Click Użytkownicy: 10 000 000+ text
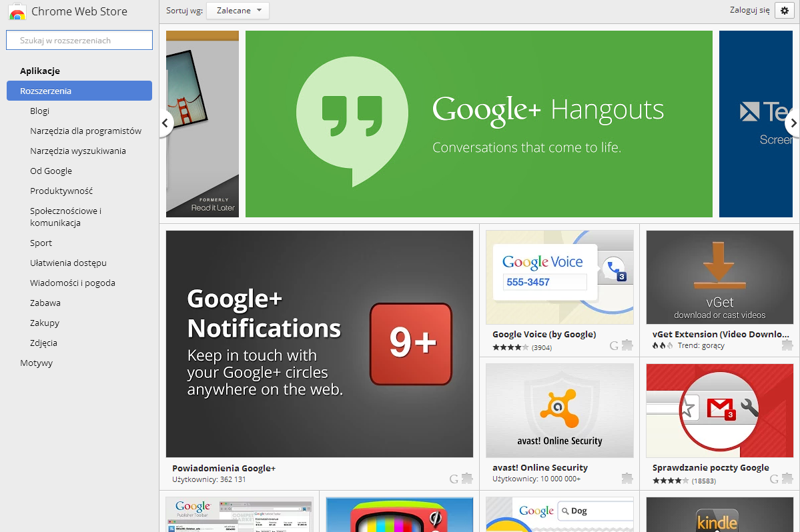800x532 pixels. (x=536, y=479)
